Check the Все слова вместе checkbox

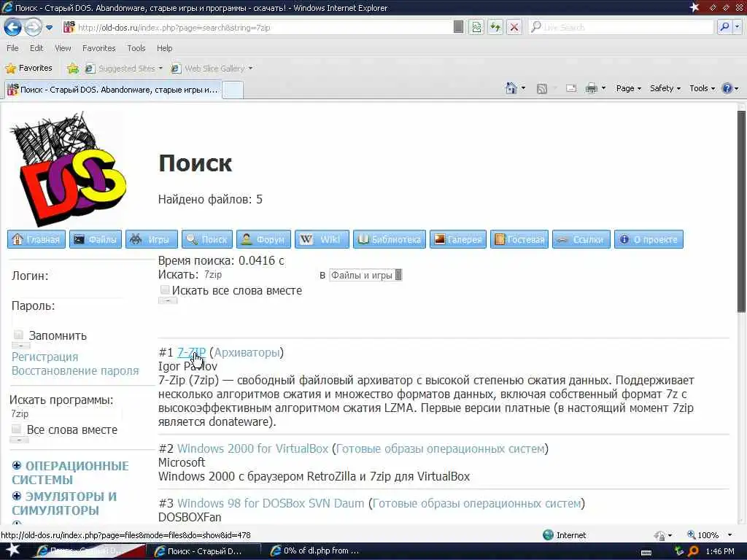(16, 429)
